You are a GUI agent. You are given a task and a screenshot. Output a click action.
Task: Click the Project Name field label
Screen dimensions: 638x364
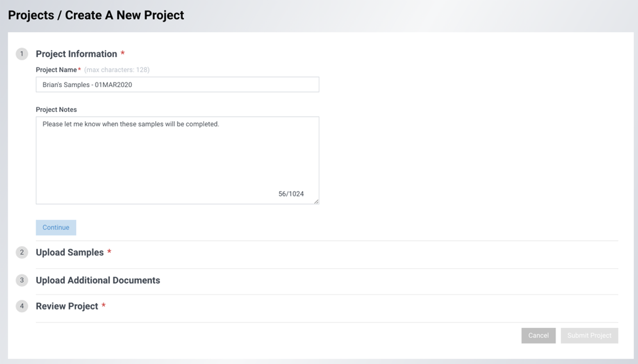pyautogui.click(x=56, y=69)
